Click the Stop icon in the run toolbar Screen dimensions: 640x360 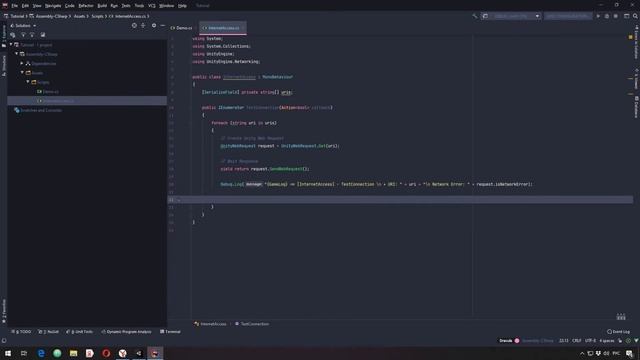pos(616,16)
